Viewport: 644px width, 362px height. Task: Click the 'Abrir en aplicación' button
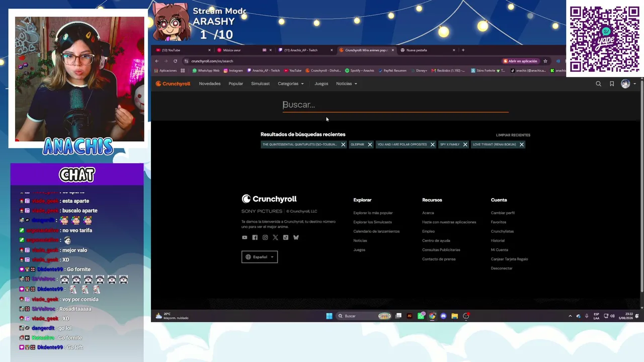point(521,61)
